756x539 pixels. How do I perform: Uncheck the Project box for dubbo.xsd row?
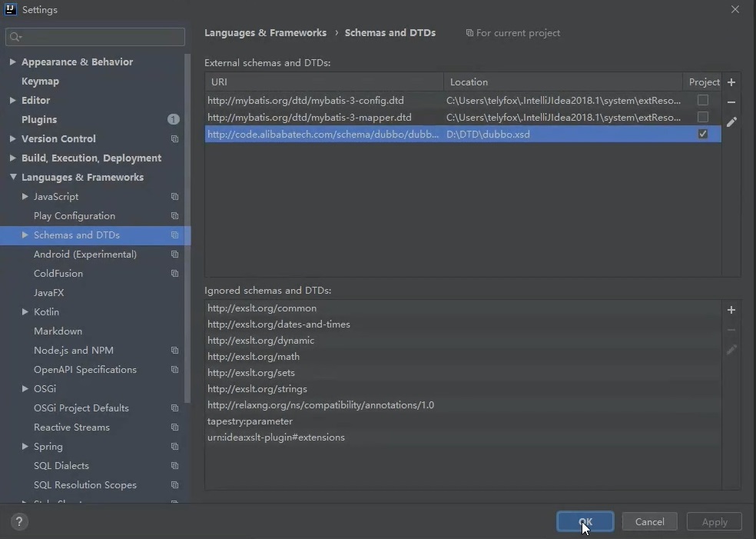pyautogui.click(x=701, y=134)
